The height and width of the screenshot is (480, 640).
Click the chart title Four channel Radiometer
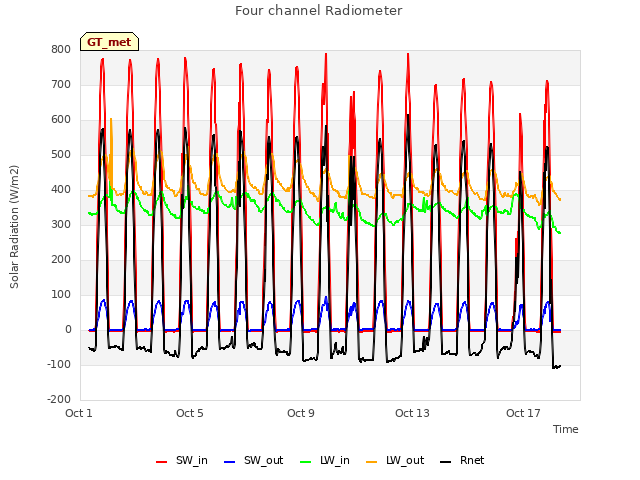coord(319,11)
